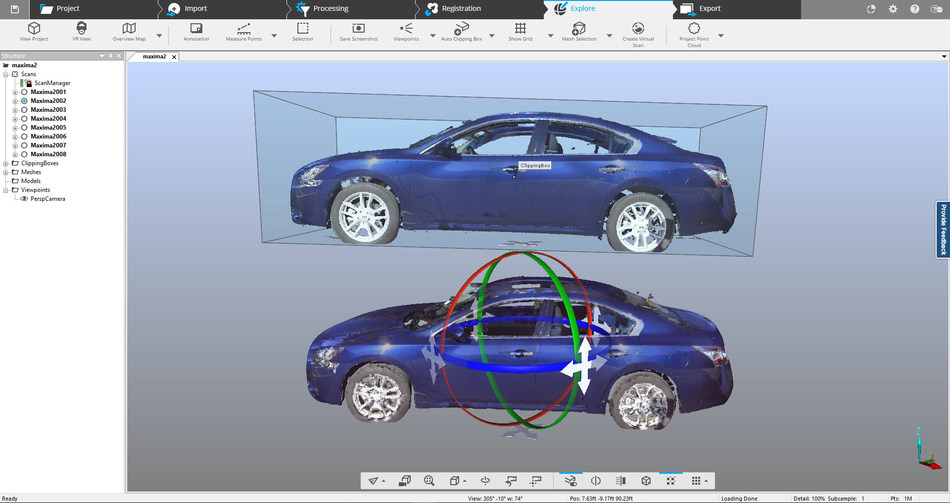Select the Annotation tool
This screenshot has height=503, width=950.
point(196,30)
